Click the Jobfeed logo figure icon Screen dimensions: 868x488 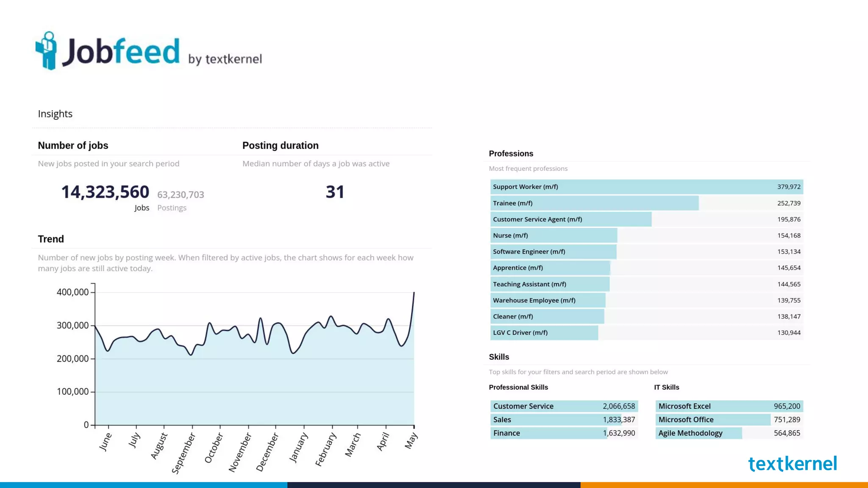tap(47, 51)
